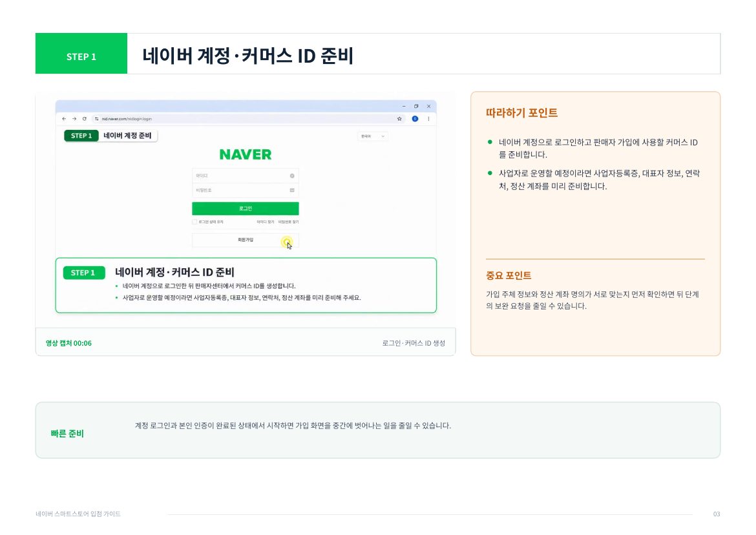Click caption line 판매자센터에서 커머스 ID를 생성합니다
The height and width of the screenshot is (535, 756).
tap(209, 286)
